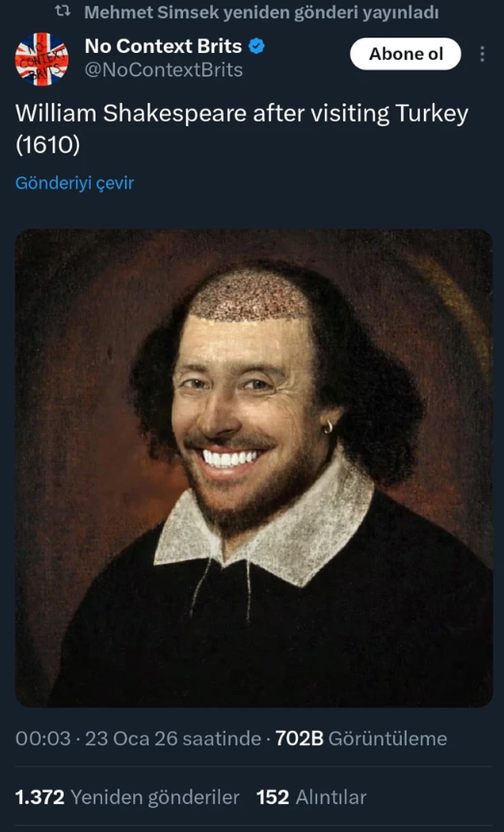Click the (1610) text in the tweet

point(48,145)
